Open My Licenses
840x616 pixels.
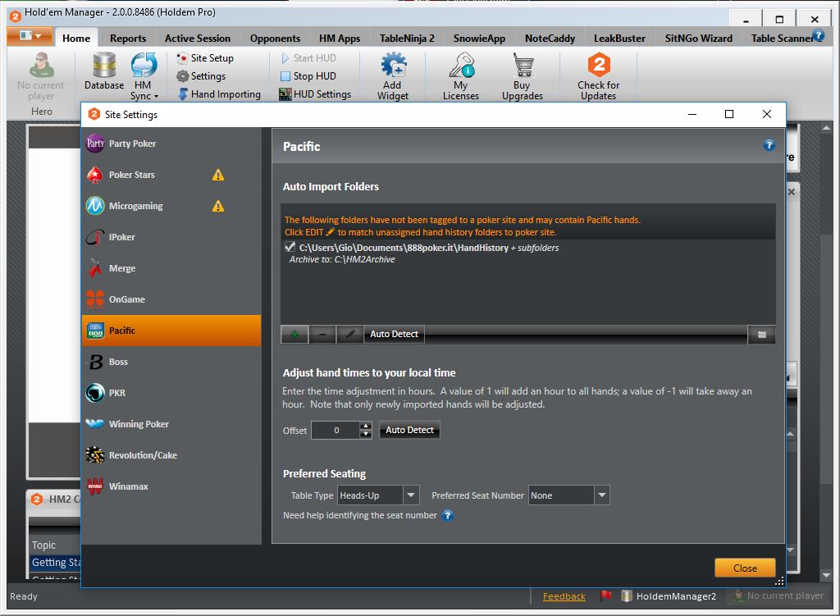click(x=461, y=76)
